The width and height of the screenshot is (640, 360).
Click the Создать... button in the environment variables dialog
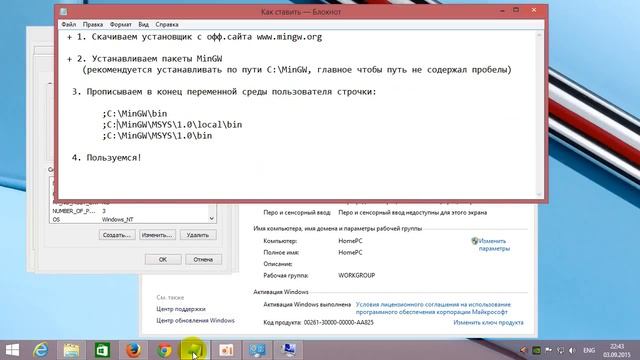117,235
